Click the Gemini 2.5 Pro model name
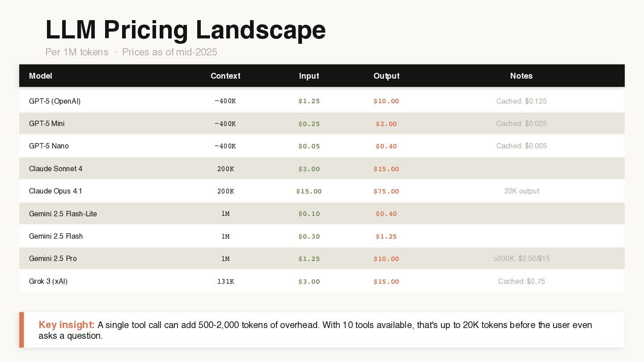The height and width of the screenshot is (362, 644). pyautogui.click(x=53, y=258)
